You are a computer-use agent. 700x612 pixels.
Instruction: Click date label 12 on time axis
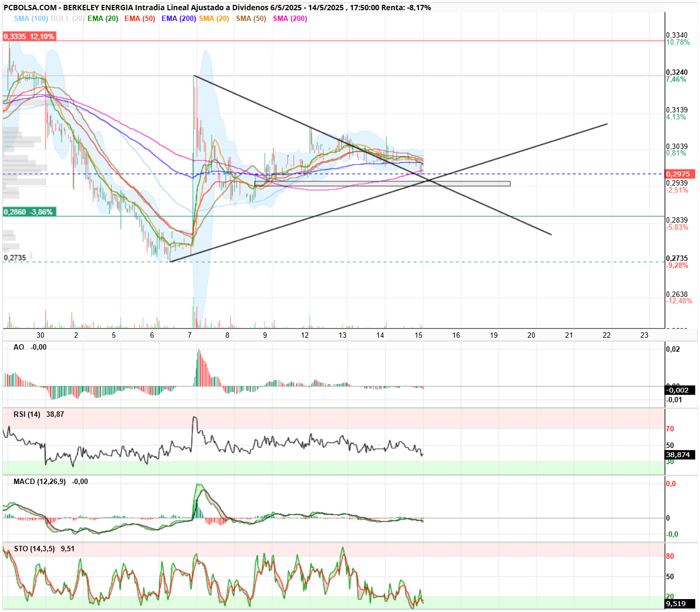pyautogui.click(x=305, y=335)
